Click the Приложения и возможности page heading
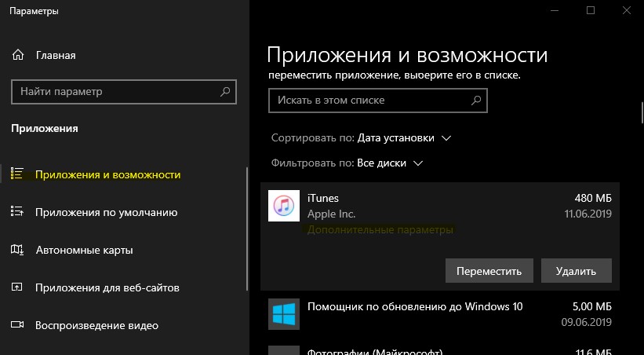The height and width of the screenshot is (355, 644). (407, 55)
